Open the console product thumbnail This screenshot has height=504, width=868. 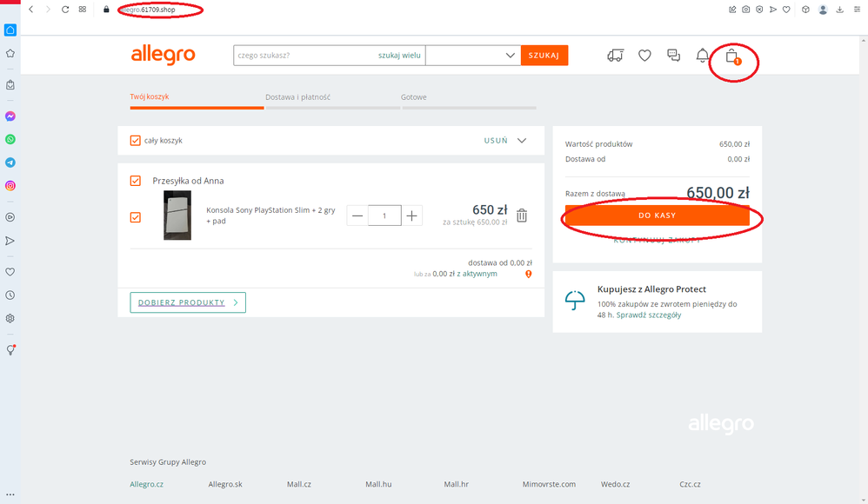177,216
